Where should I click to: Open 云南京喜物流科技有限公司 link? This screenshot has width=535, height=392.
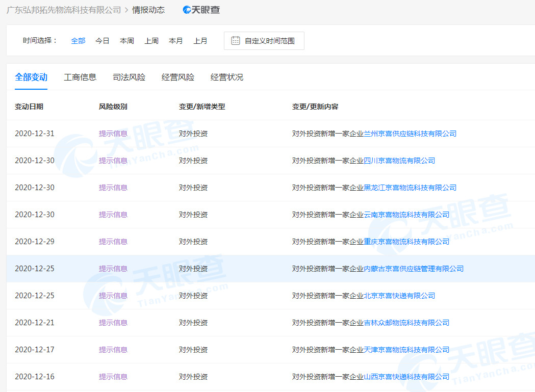coord(406,214)
